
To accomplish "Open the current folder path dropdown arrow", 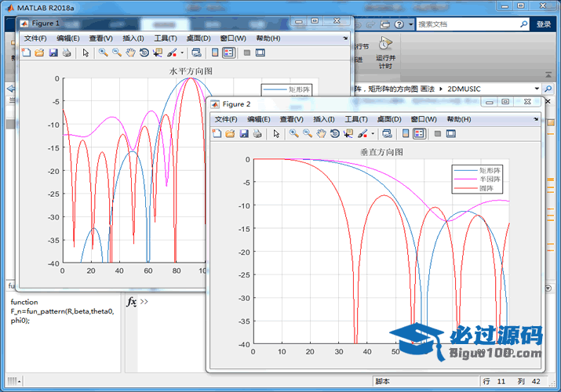I will tap(537, 89).
